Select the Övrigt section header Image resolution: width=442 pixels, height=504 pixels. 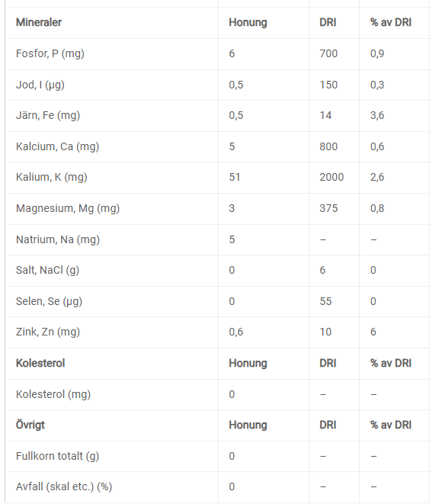point(30,425)
